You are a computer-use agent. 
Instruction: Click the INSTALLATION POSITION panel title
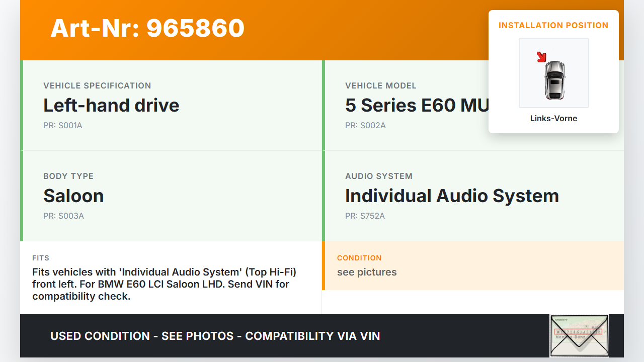pos(553,26)
